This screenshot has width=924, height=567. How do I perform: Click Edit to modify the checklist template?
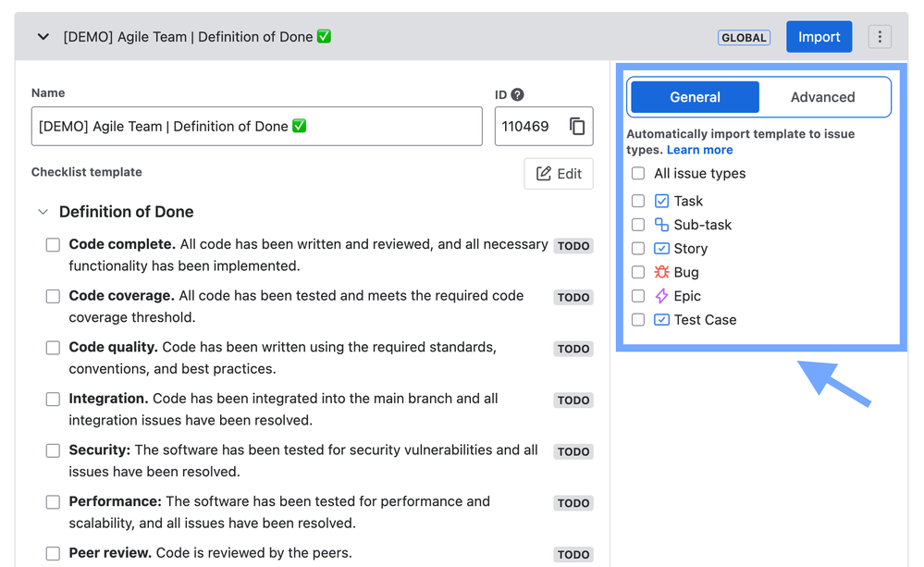pos(559,173)
